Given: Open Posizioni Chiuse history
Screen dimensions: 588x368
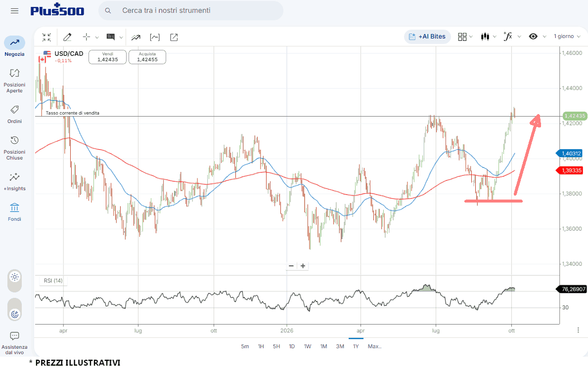Looking at the screenshot, I should (15, 148).
